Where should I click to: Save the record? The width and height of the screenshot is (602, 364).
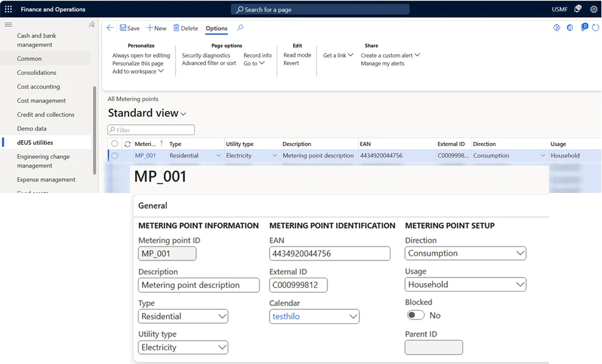(130, 28)
